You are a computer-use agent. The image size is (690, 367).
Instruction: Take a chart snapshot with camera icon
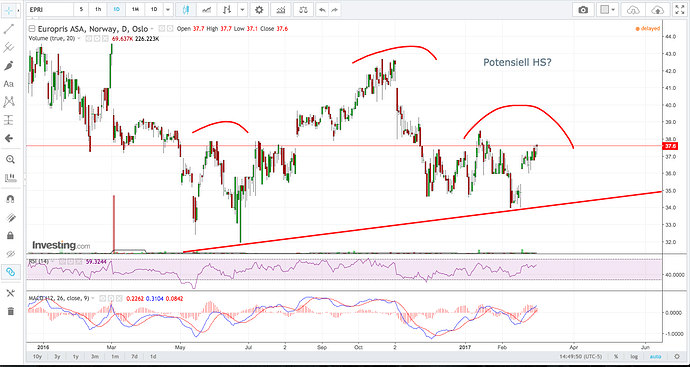click(583, 9)
